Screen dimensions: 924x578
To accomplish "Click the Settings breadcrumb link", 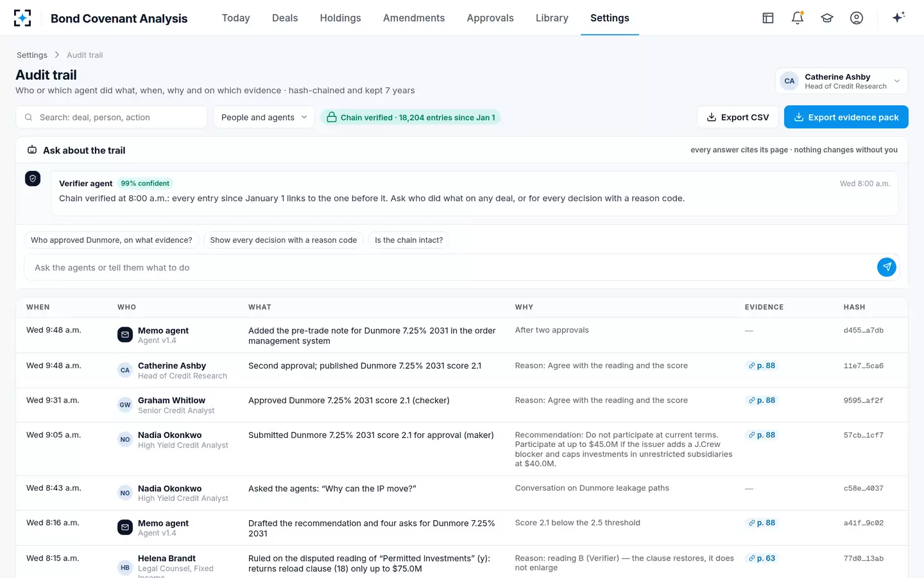I will tap(32, 55).
